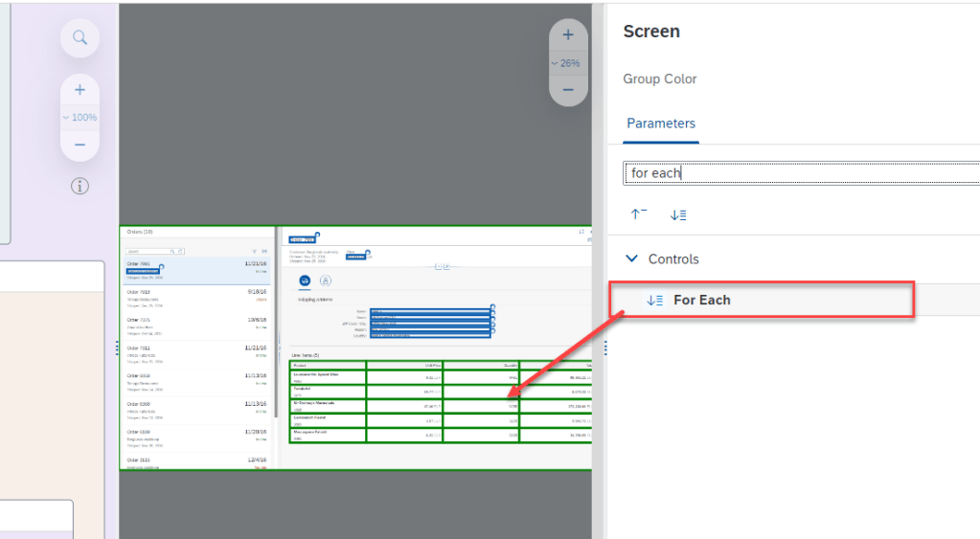Switch to the Parameters tab
Screen dimensions: 980x539
(661, 124)
